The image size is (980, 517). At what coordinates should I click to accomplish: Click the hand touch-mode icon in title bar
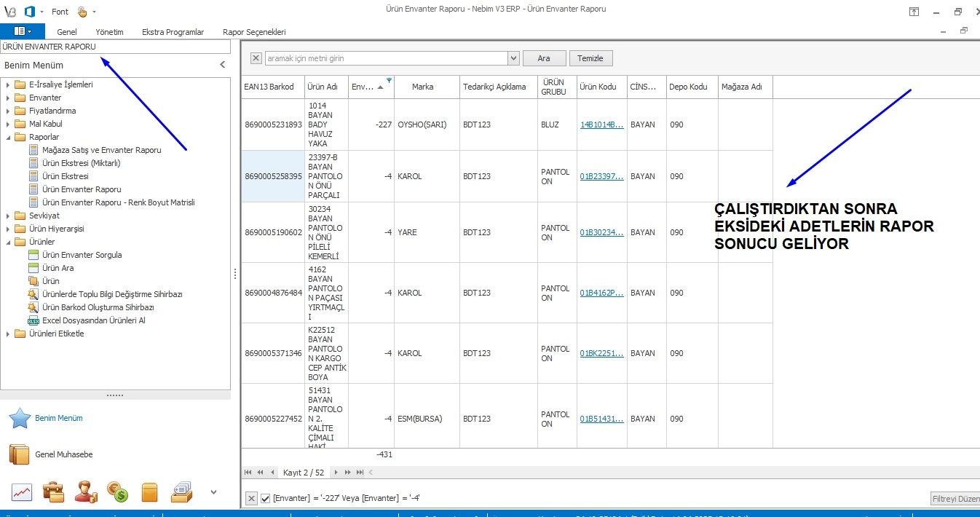[82, 12]
